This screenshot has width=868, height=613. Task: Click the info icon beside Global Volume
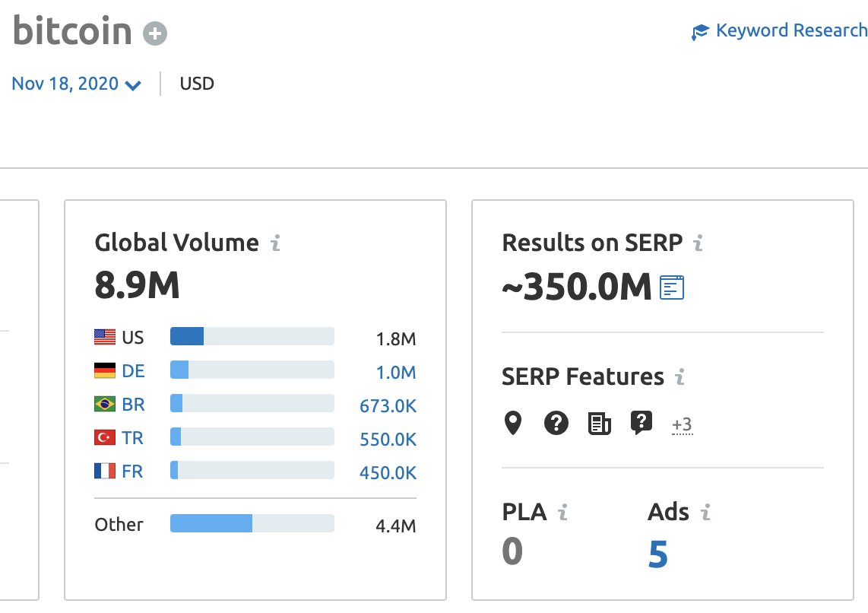click(277, 243)
